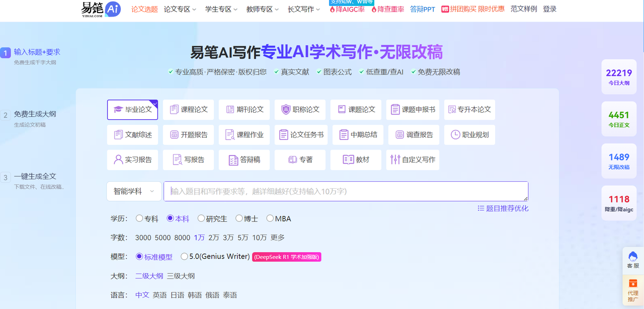Expand the 论文专区 nav dropdown
This screenshot has width=644, height=309.
[x=180, y=9]
